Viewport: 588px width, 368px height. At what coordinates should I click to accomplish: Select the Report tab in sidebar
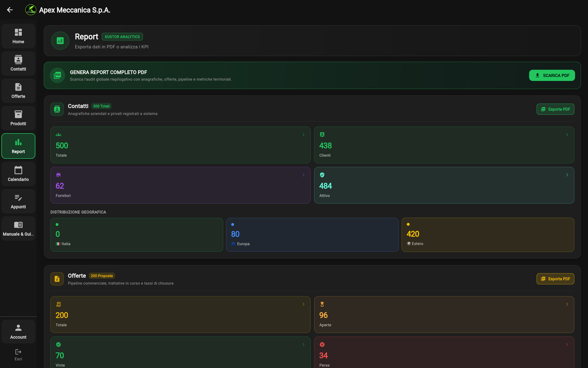coord(18,146)
